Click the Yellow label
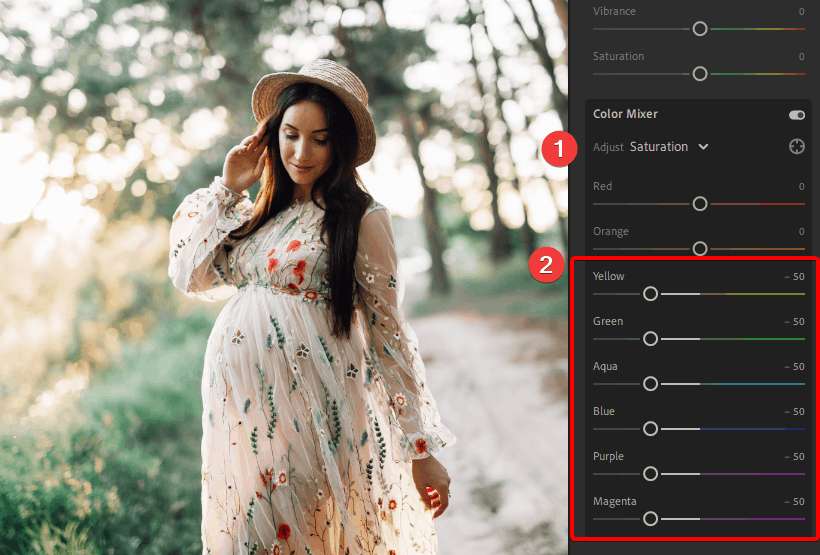This screenshot has height=555, width=820. (x=608, y=276)
